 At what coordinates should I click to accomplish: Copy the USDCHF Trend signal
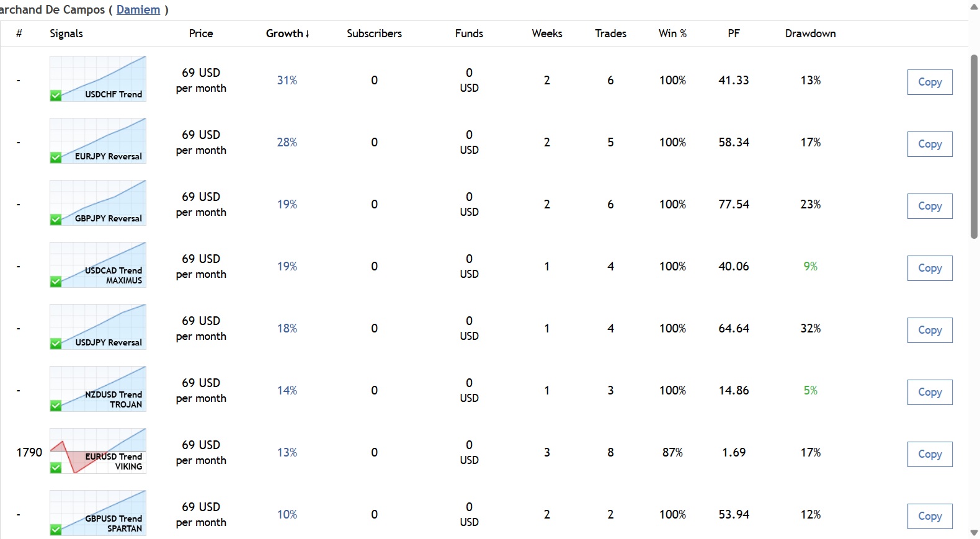pos(929,82)
